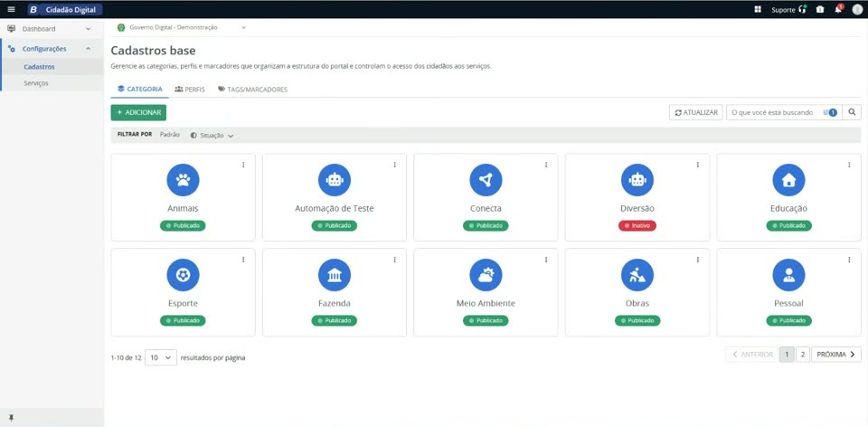Click the Educação card title
This screenshot has height=427, width=868.
click(788, 209)
